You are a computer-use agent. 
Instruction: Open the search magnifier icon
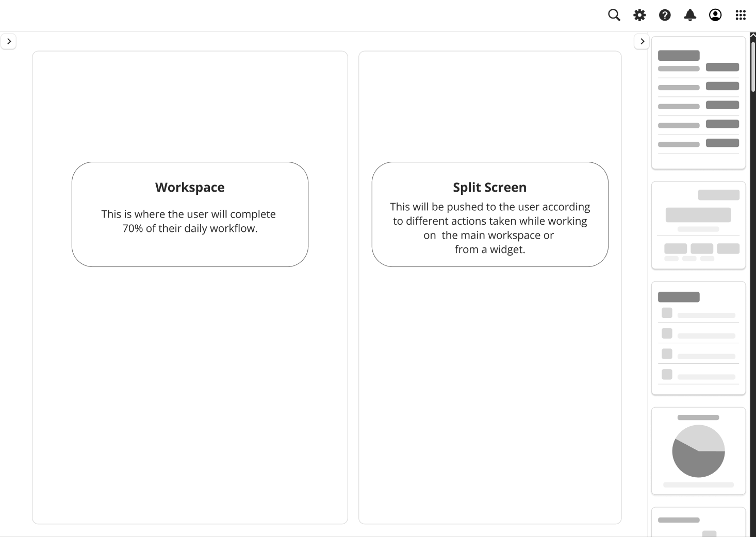point(614,15)
